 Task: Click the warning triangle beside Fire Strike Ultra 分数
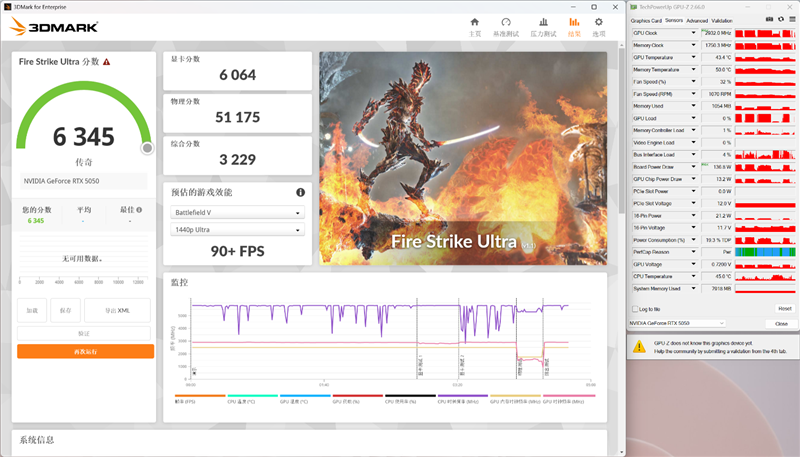(106, 61)
